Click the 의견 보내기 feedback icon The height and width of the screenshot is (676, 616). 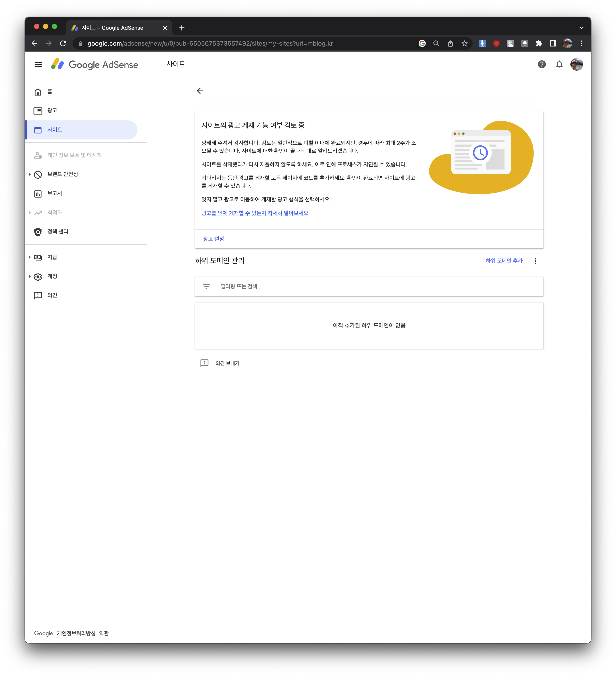204,363
